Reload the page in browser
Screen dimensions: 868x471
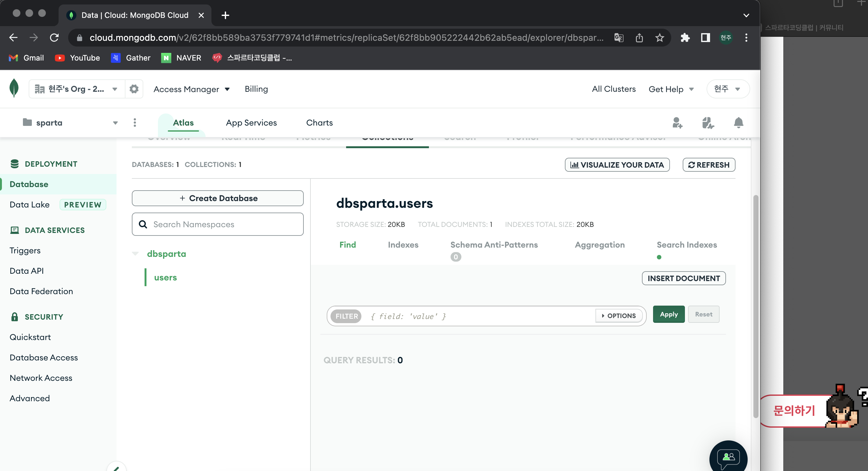[54, 37]
